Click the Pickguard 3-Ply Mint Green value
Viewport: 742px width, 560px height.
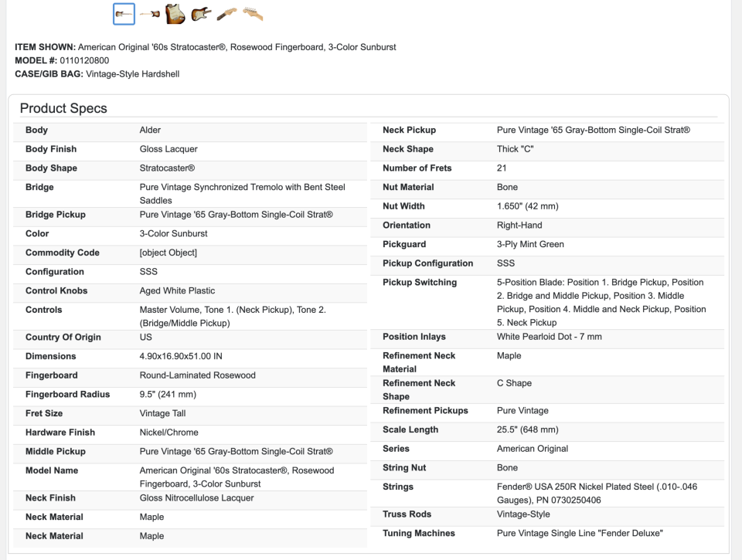pyautogui.click(x=530, y=244)
